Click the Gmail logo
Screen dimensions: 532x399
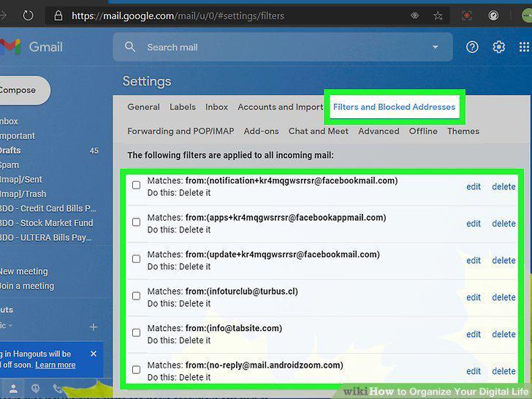(31, 47)
